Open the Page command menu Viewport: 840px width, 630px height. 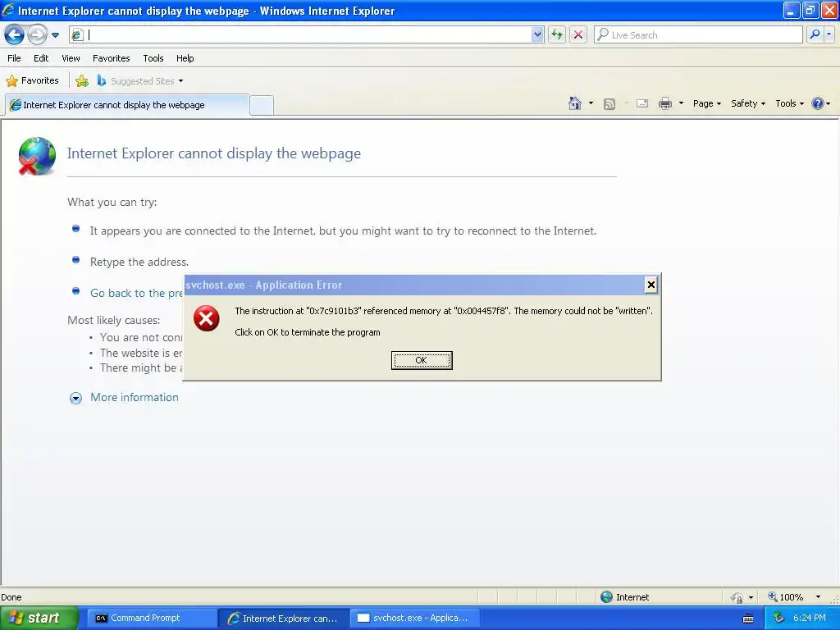706,103
